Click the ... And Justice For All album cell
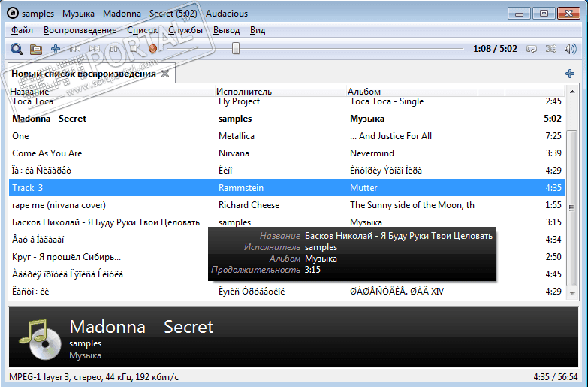The image size is (588, 387). pyautogui.click(x=390, y=136)
